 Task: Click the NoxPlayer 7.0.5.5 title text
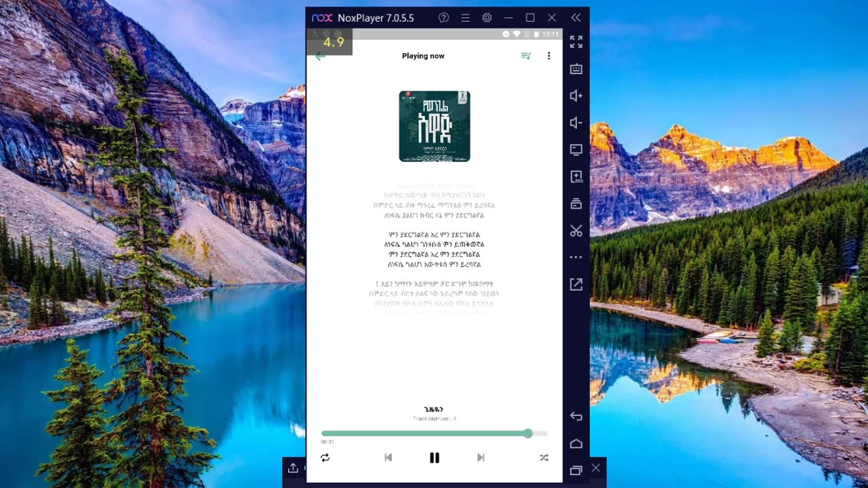pyautogui.click(x=376, y=18)
